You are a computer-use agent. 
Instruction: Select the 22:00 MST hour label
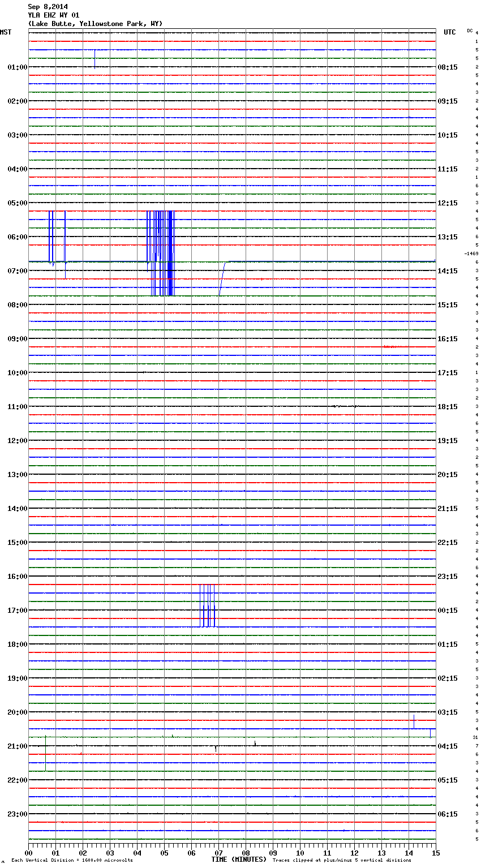pyautogui.click(x=18, y=780)
